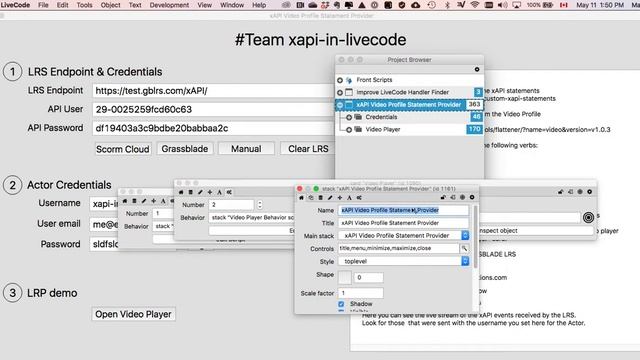
Task: Click the Behavior field in card inspector showing Number 2
Action: 252,218
